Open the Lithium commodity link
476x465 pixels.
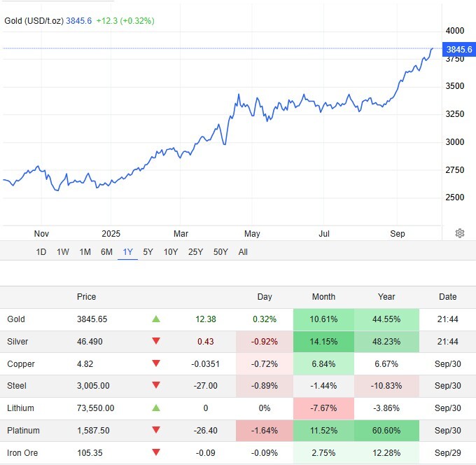click(x=20, y=408)
